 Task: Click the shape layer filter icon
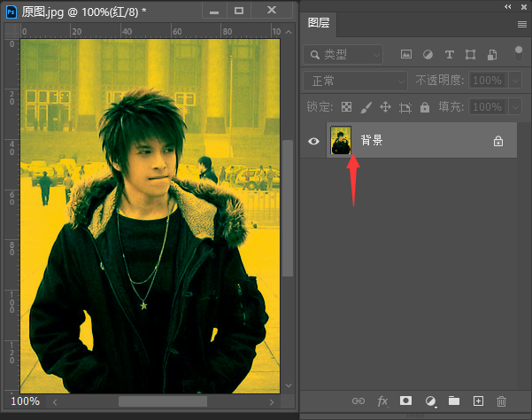[470, 54]
